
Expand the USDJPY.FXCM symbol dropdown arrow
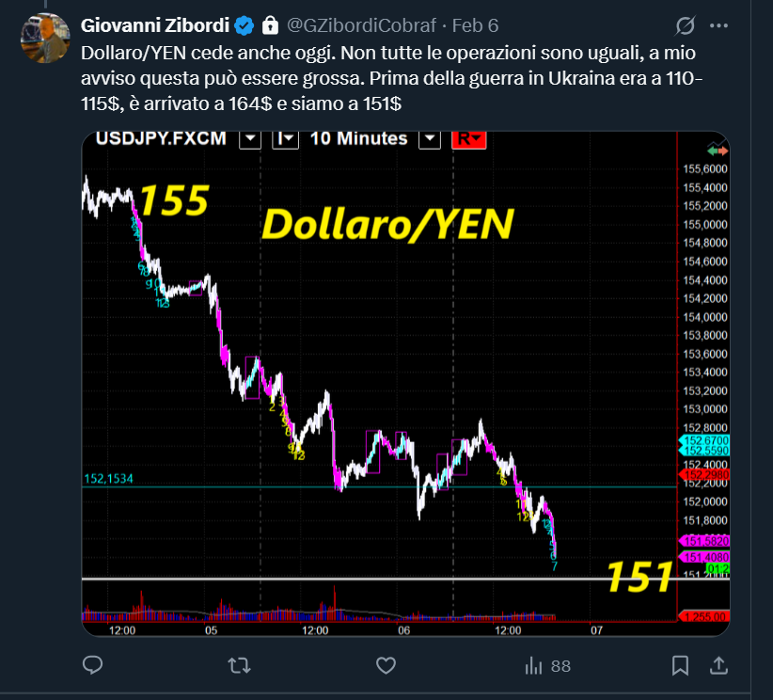250,139
